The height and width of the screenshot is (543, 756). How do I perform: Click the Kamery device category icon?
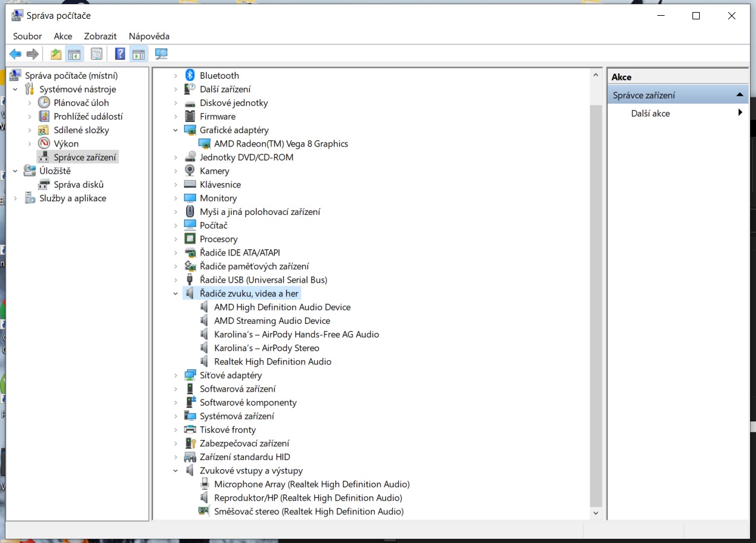pos(190,171)
